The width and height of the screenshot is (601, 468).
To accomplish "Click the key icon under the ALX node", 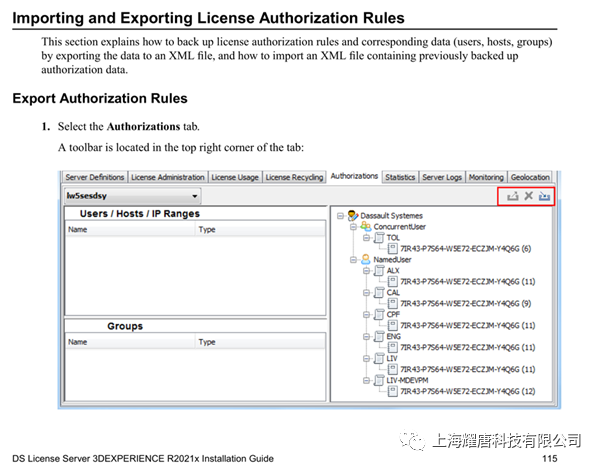I will click(392, 282).
